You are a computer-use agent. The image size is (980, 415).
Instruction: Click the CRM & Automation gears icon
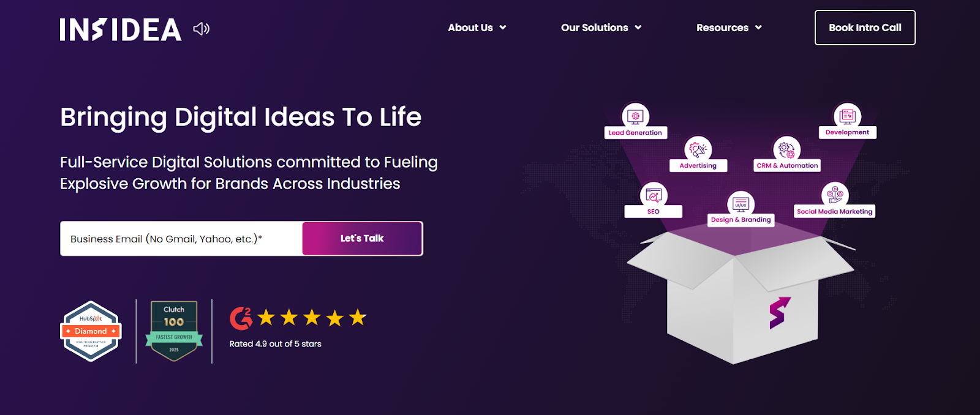786,149
